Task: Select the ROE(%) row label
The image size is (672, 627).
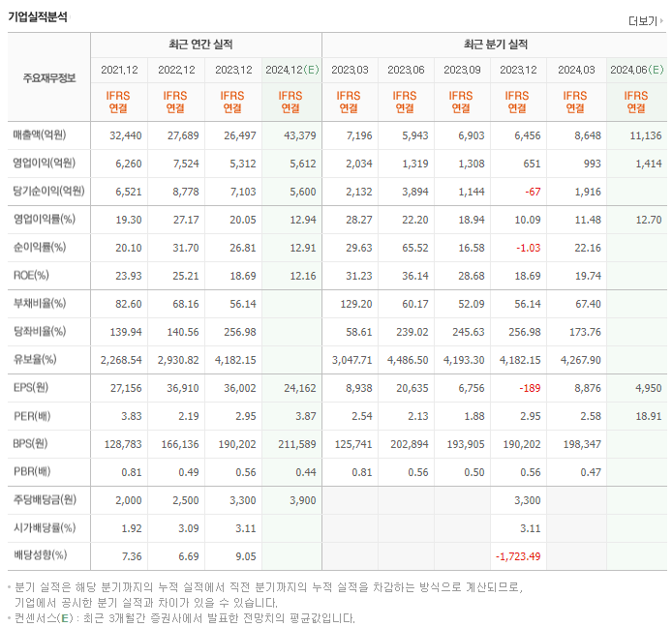Action: pos(31,276)
